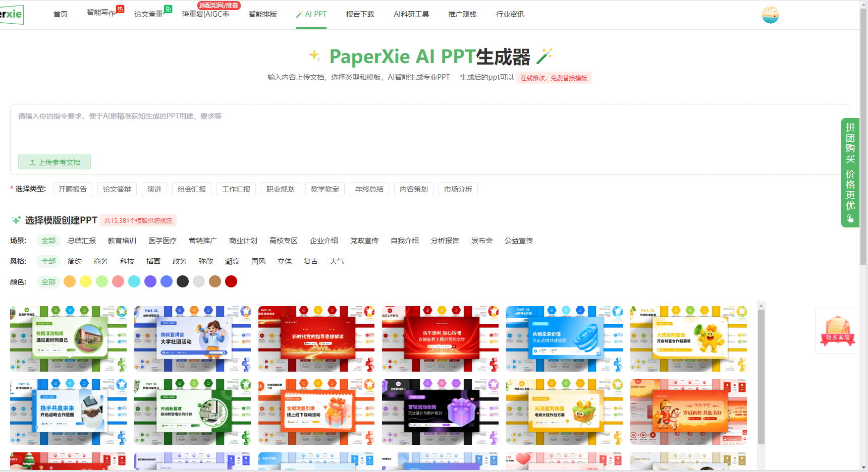Viewport: 868px width, 472px height.
Task: Open 降重复|AIGC率 tab
Action: click(x=206, y=14)
